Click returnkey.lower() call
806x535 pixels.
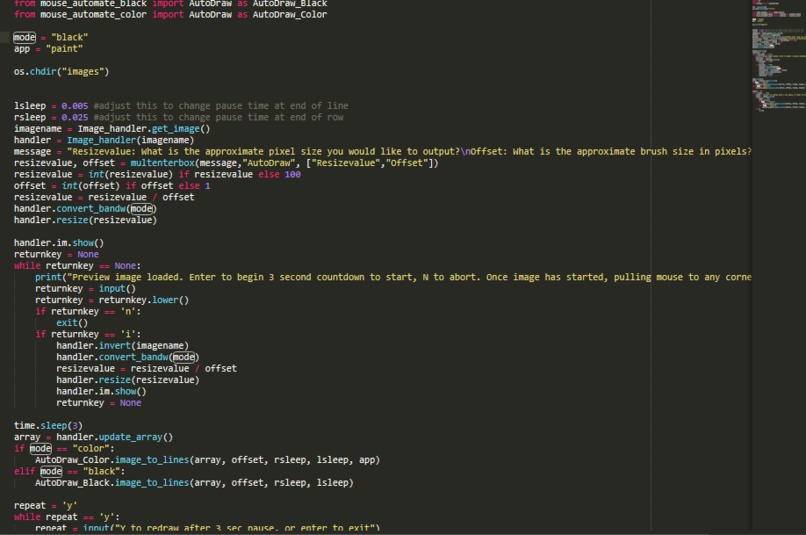[144, 300]
